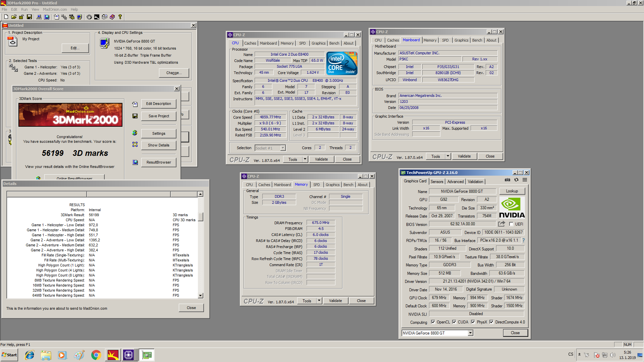Click the purple help book toolbar icon
The image size is (644, 362).
(x=112, y=17)
